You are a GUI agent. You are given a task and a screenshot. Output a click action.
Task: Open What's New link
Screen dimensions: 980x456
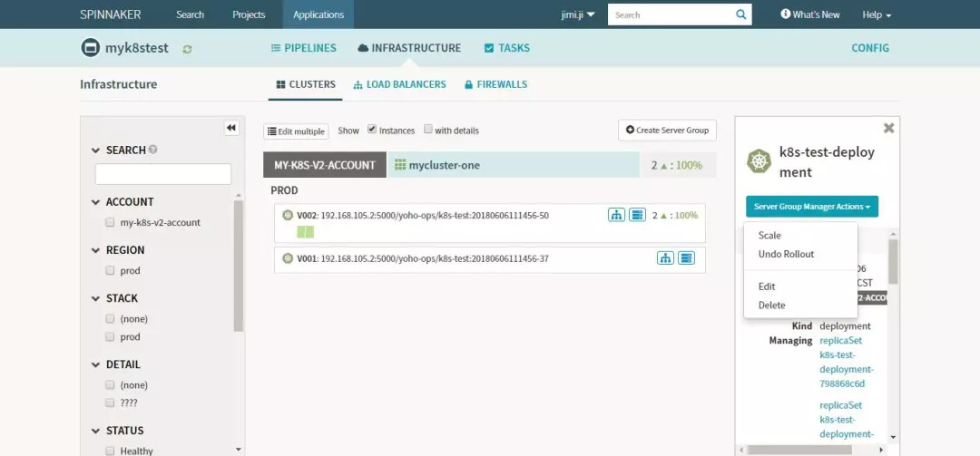(x=810, y=15)
